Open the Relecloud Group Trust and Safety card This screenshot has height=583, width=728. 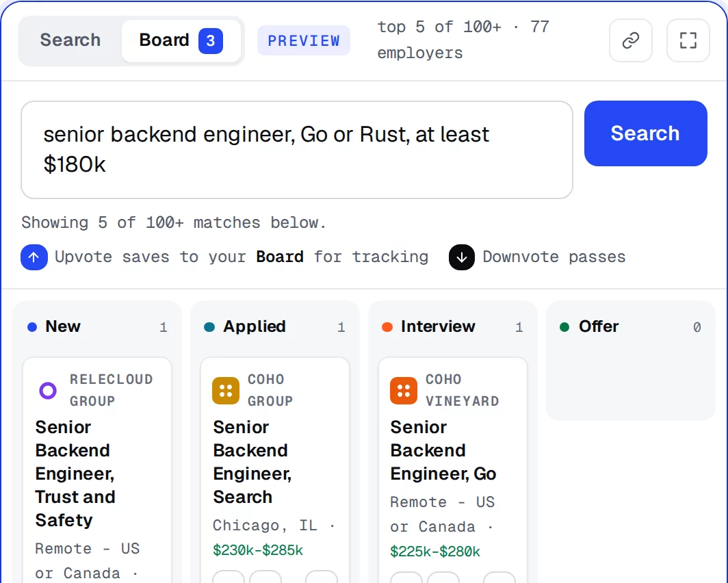[x=97, y=469]
